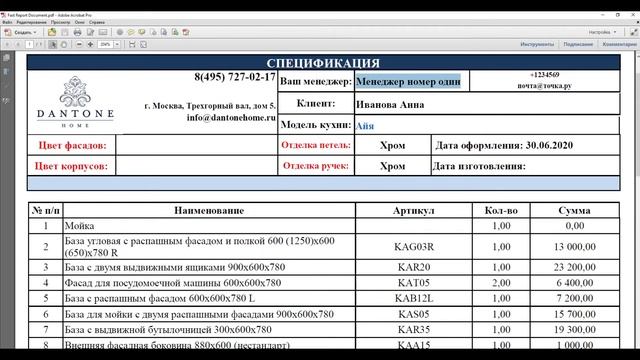The image size is (640, 360).
Task: Click the read mode expand icon
Action: pos(633,32)
